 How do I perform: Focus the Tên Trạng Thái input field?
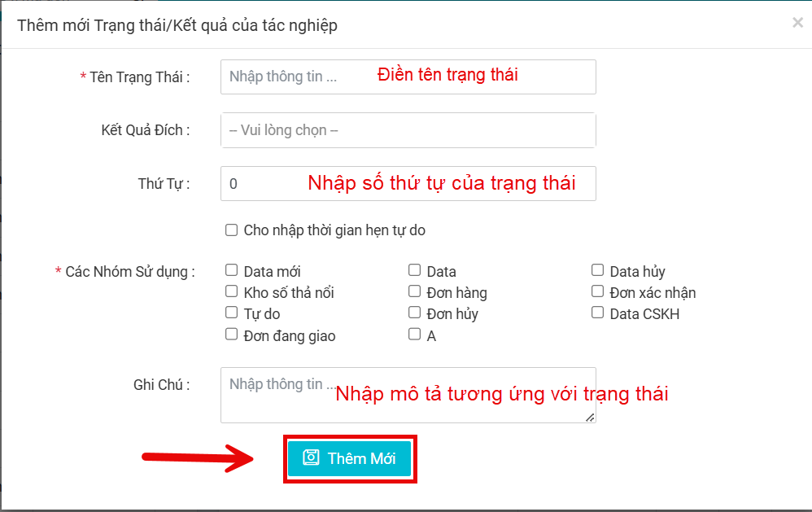(x=408, y=77)
